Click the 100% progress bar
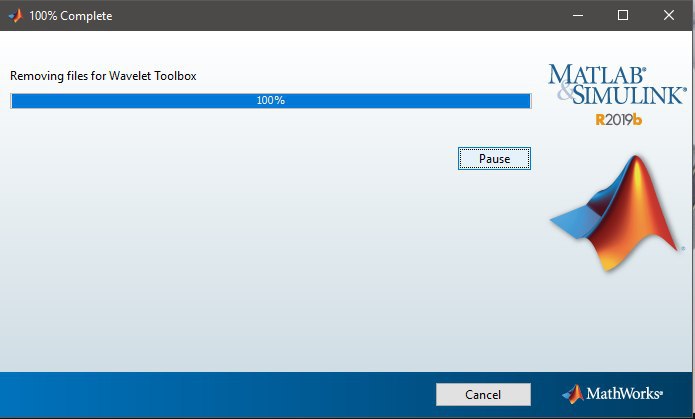 click(271, 101)
